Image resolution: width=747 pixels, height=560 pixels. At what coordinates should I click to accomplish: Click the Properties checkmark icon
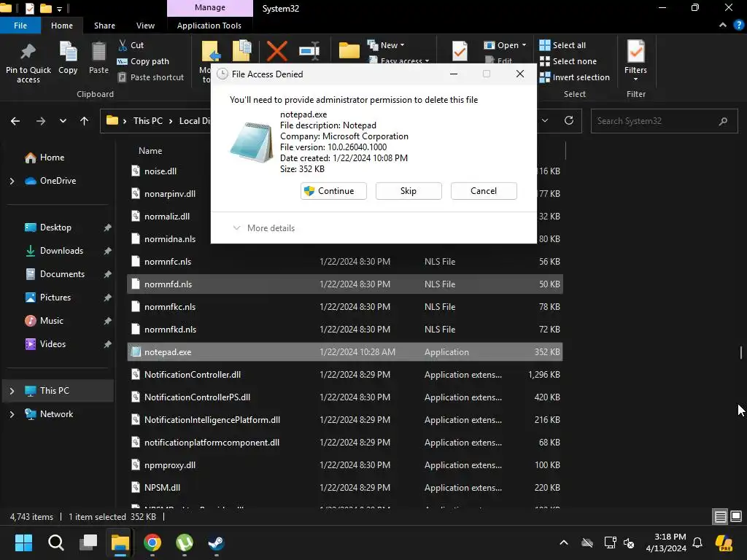coord(460,51)
